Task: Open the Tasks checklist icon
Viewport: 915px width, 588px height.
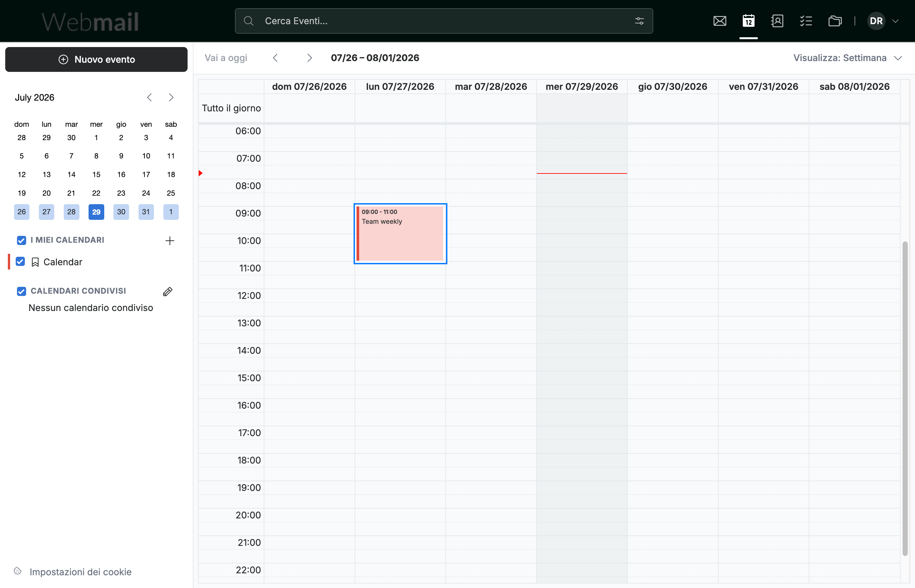Action: pos(806,21)
